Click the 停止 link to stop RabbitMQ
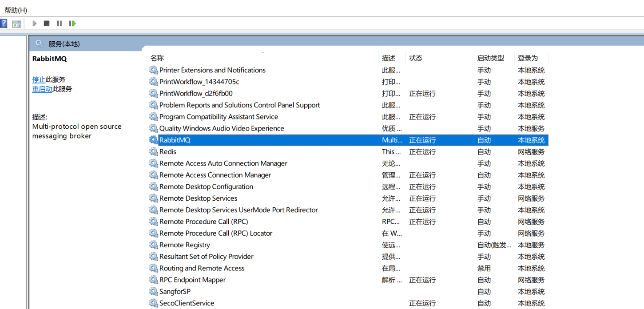This screenshot has width=644, height=309. 39,79
